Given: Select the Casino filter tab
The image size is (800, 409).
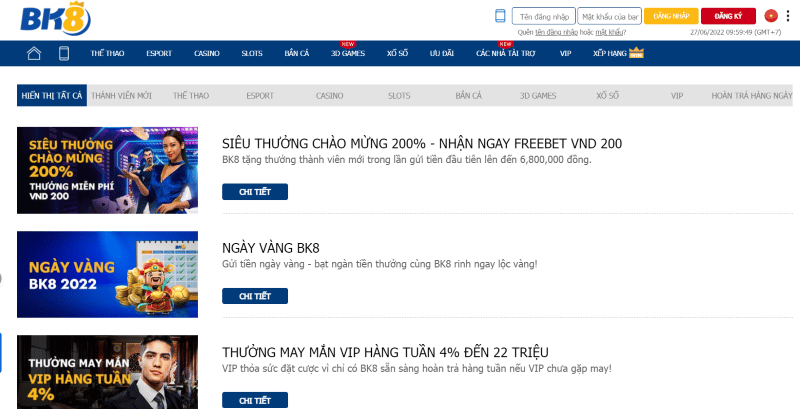Looking at the screenshot, I should point(330,95).
